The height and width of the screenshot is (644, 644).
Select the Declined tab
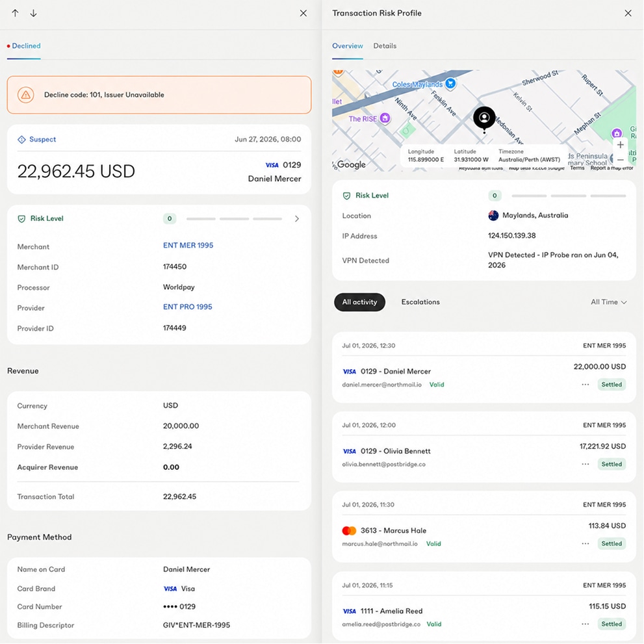tap(24, 46)
